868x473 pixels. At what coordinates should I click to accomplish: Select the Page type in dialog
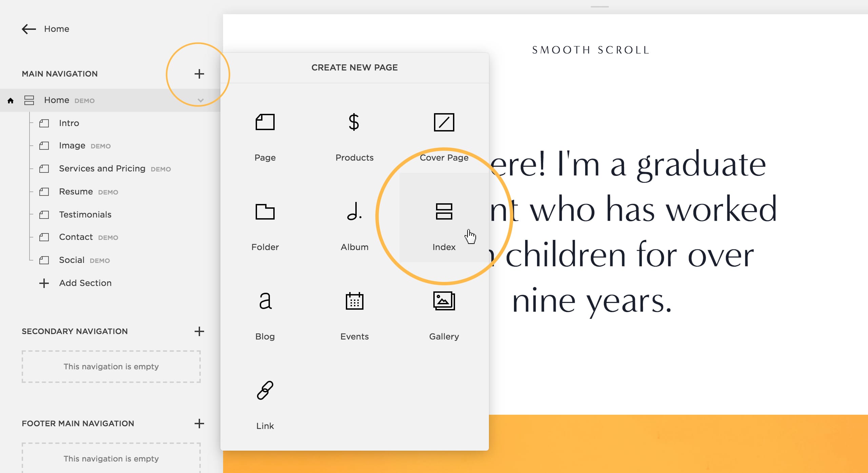click(x=265, y=134)
